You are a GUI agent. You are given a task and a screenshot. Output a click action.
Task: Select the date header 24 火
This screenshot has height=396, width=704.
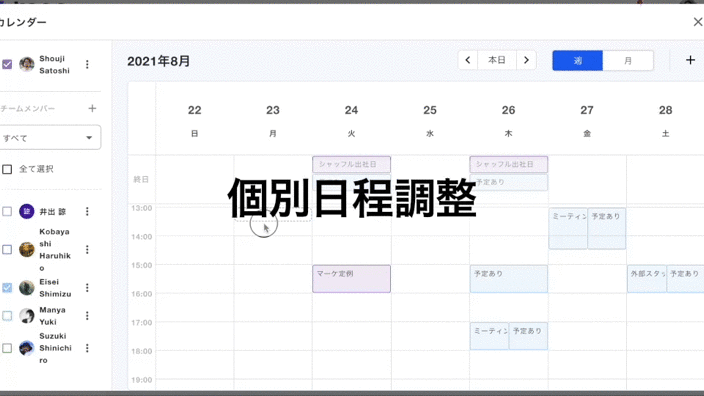pos(352,120)
